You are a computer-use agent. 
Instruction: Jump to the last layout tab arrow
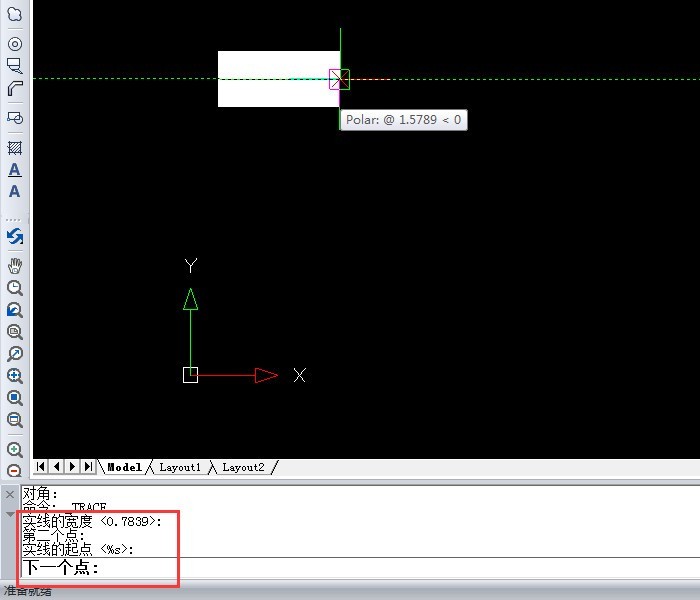88,467
